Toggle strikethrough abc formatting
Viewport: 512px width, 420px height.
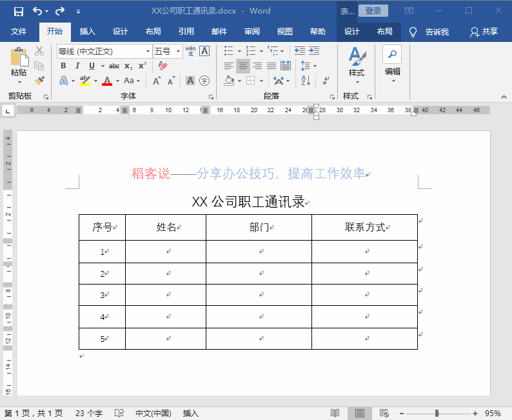pos(114,66)
